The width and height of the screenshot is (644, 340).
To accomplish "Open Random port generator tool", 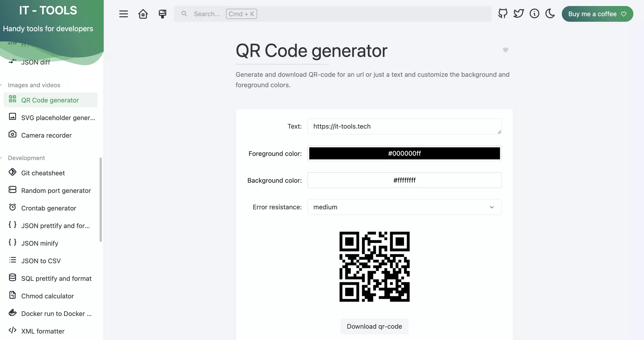I will click(51, 190).
